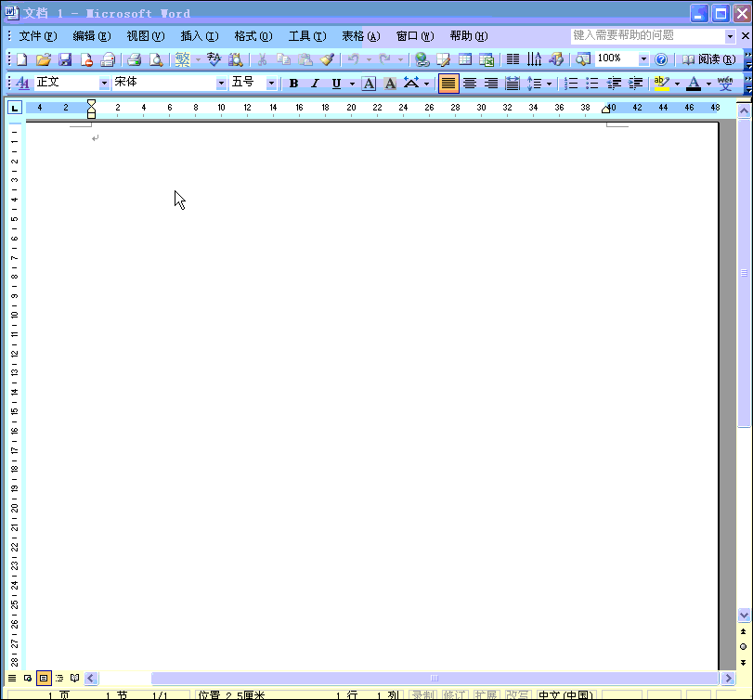This screenshot has height=700, width=753.
Task: Open the line spacing dropdown arrow
Action: (549, 84)
